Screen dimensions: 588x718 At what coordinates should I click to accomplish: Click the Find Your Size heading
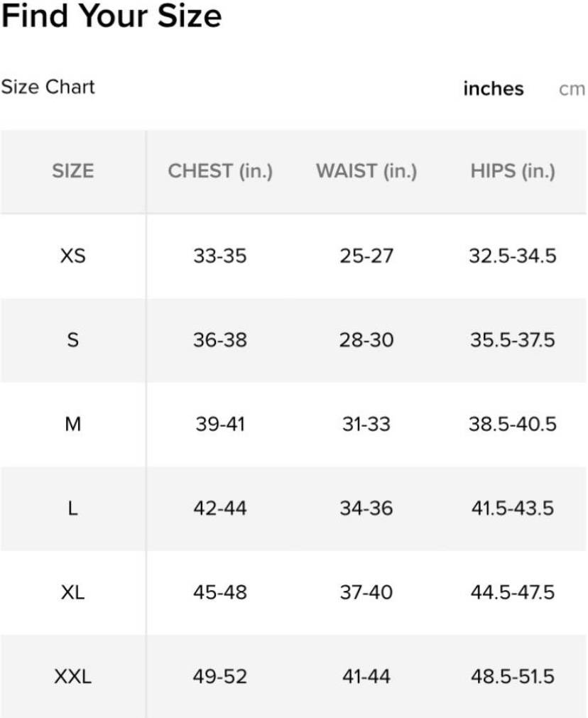tap(111, 16)
